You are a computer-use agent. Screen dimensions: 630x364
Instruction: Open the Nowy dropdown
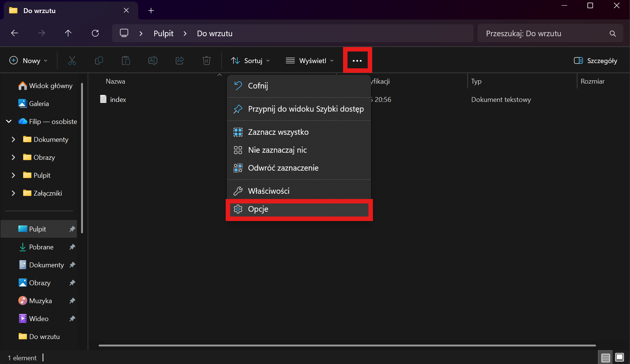tap(29, 60)
